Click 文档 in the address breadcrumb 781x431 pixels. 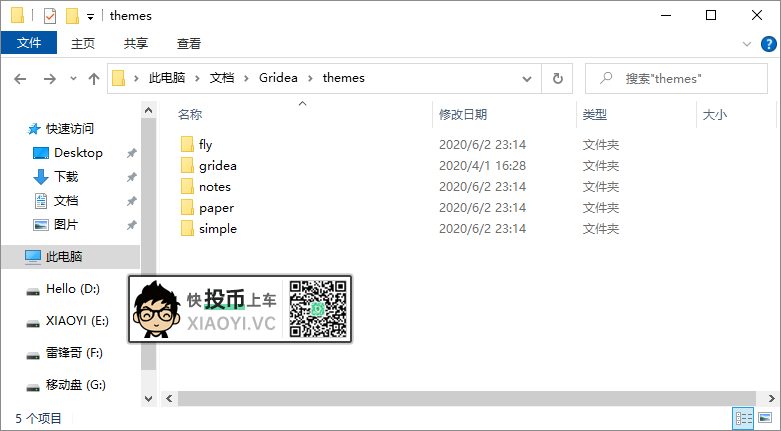[222, 78]
